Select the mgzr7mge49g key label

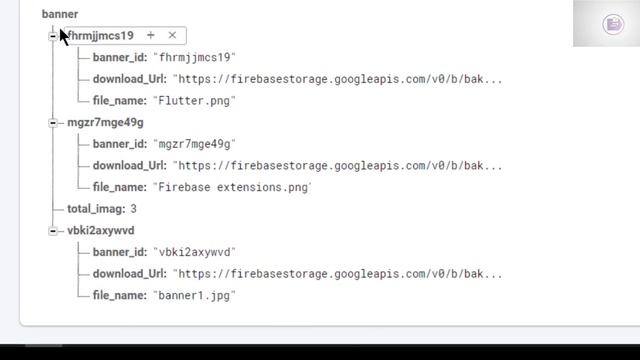[x=105, y=122]
